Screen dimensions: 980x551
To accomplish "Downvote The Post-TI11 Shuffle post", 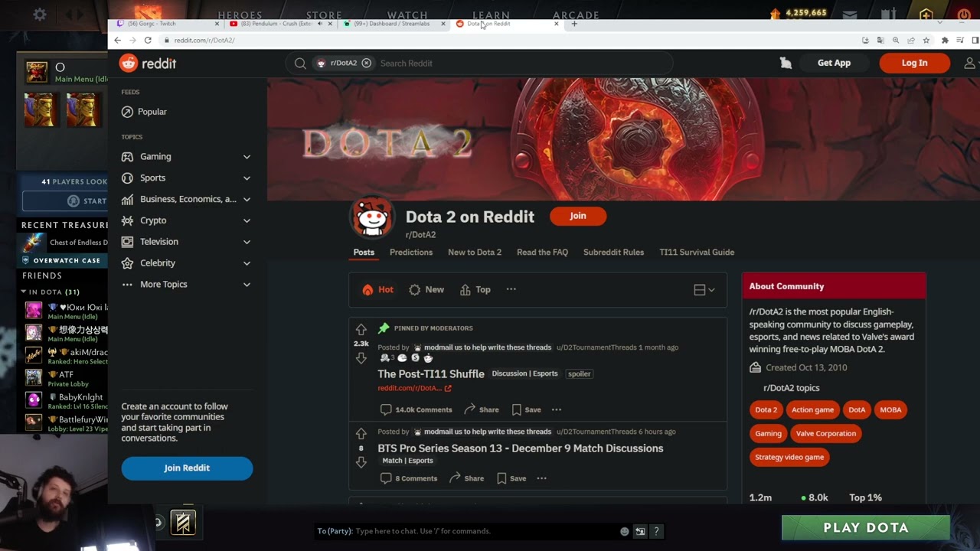I will (361, 357).
